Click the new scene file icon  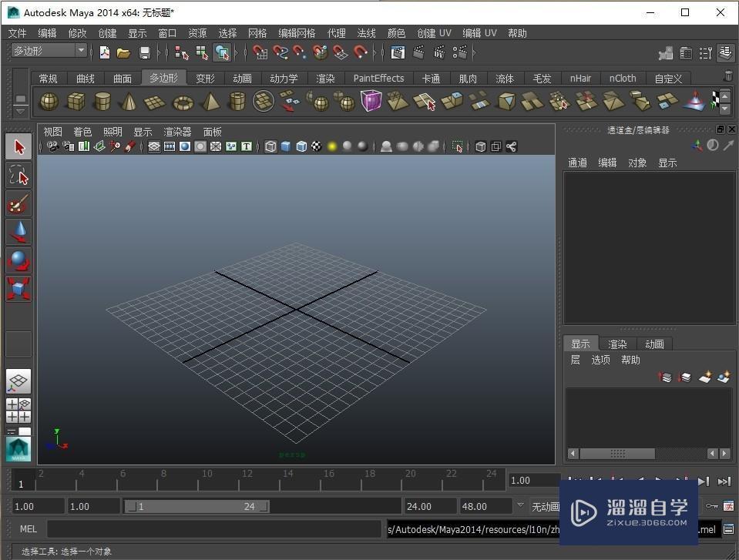105,52
